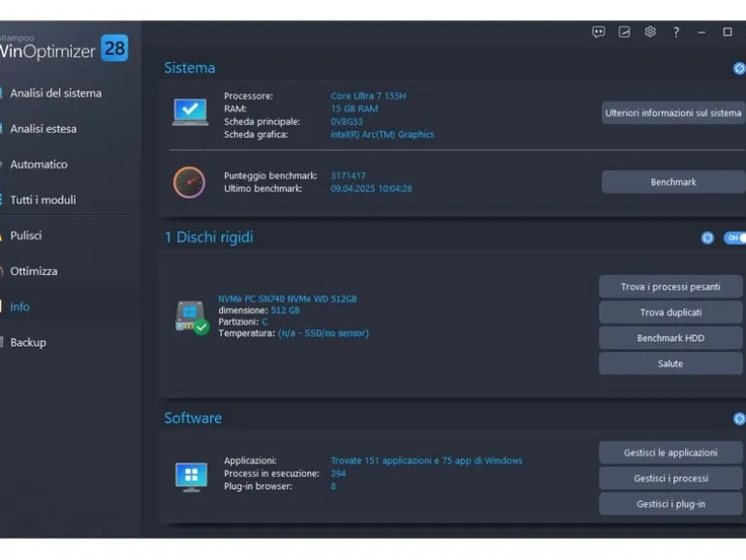
Task: Click the benchmark speedometer icon
Action: (189, 182)
